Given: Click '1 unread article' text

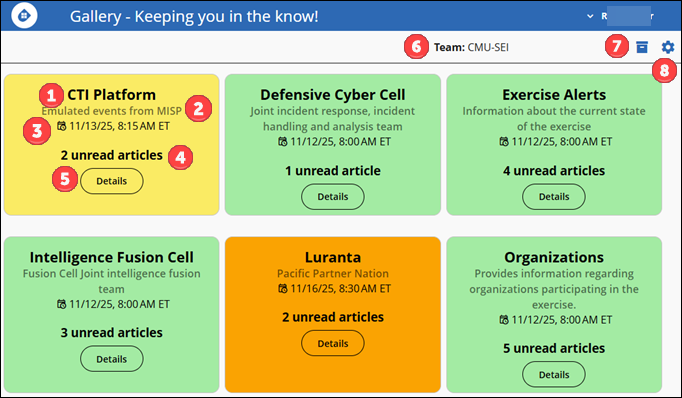Looking at the screenshot, I should [x=333, y=171].
